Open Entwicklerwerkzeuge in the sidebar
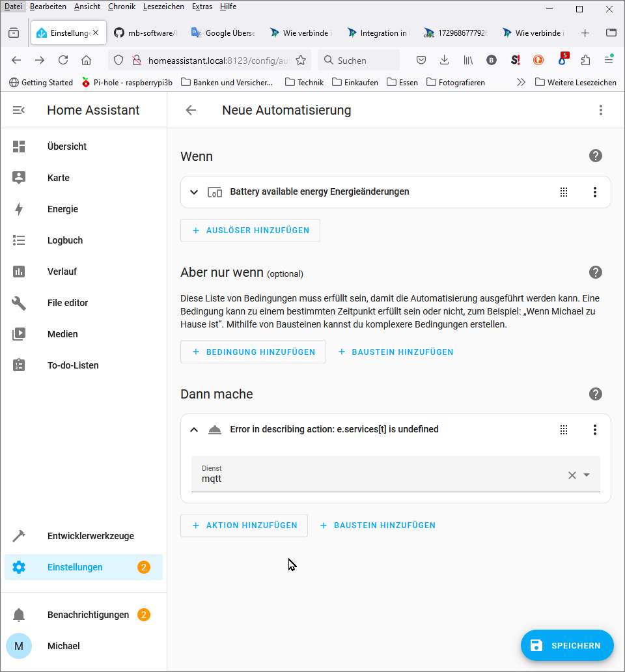The height and width of the screenshot is (672, 625). coord(90,536)
